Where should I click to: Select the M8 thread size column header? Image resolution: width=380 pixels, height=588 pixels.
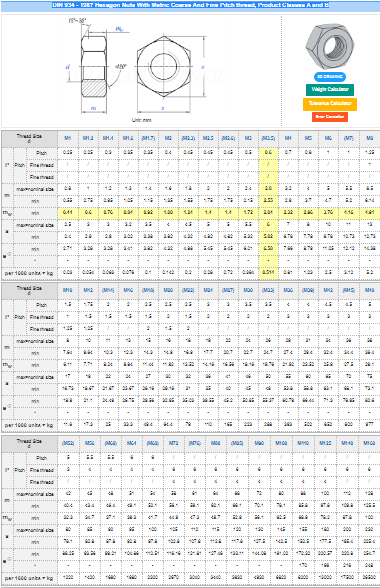(369, 138)
